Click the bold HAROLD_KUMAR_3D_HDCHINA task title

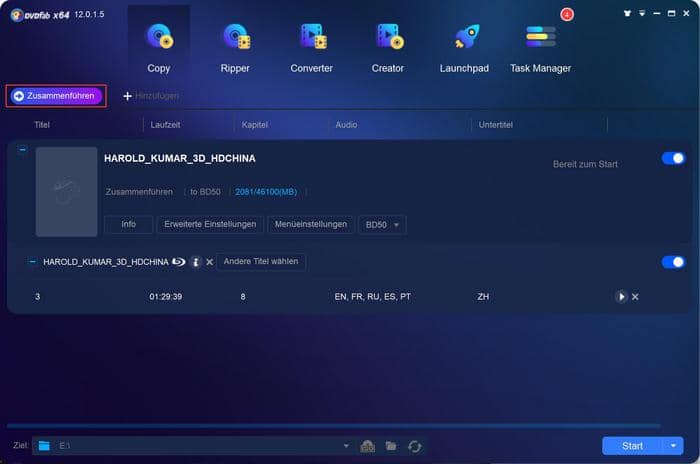(x=179, y=158)
